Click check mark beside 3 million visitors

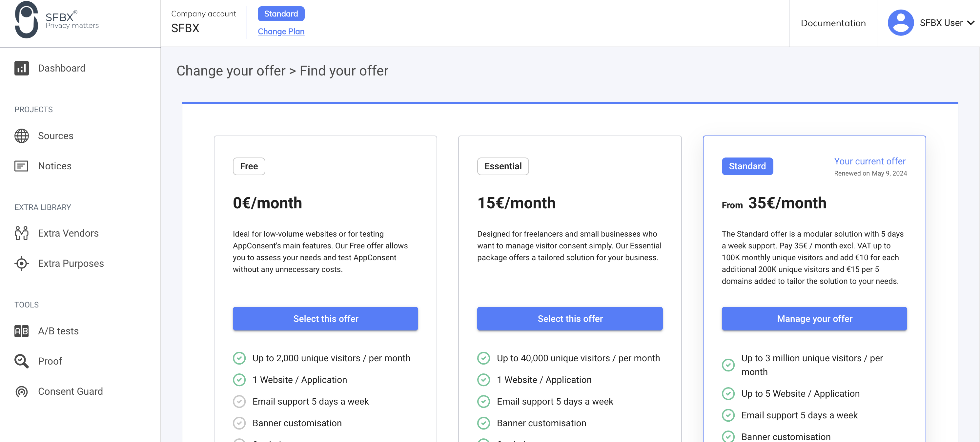pyautogui.click(x=728, y=365)
